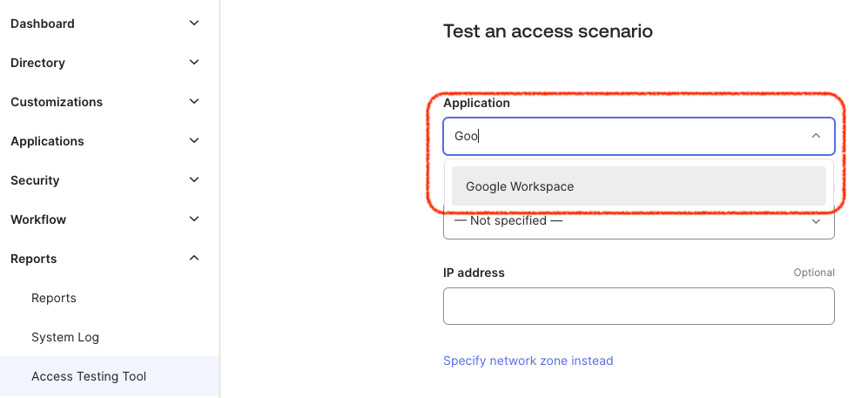Click the Directory menu label
The width and height of the screenshot is (868, 398).
click(x=38, y=63)
